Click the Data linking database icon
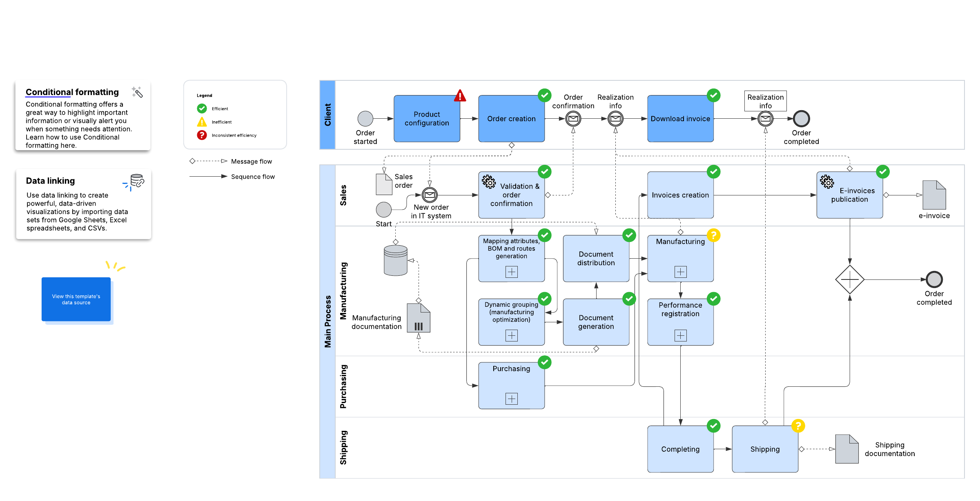The height and width of the screenshot is (501, 980). [136, 181]
